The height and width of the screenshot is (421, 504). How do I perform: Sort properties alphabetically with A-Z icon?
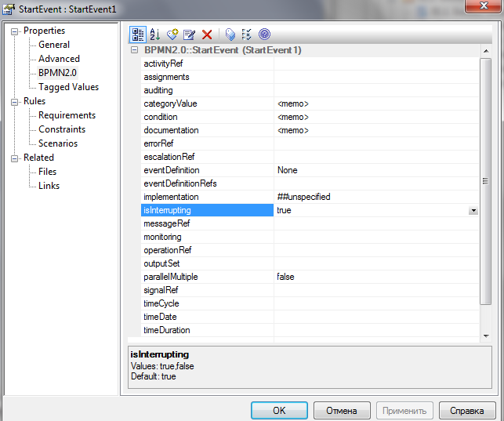click(155, 34)
